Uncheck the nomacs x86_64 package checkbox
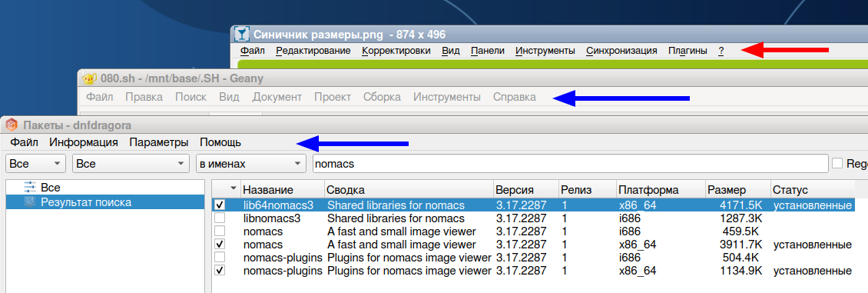 coord(220,245)
